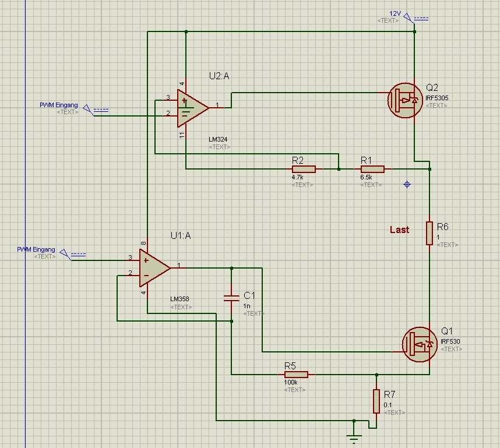
Task: Click the '1n' value beside C1
Action: [x=247, y=306]
